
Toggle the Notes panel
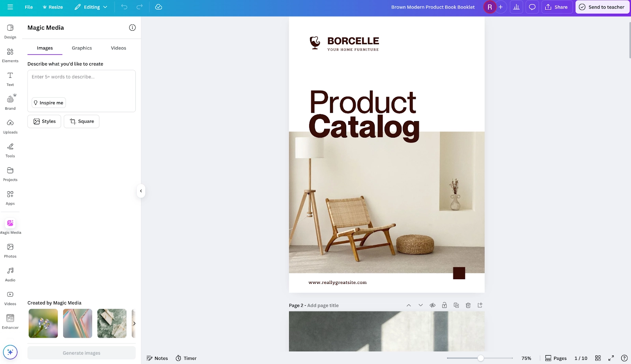click(157, 358)
